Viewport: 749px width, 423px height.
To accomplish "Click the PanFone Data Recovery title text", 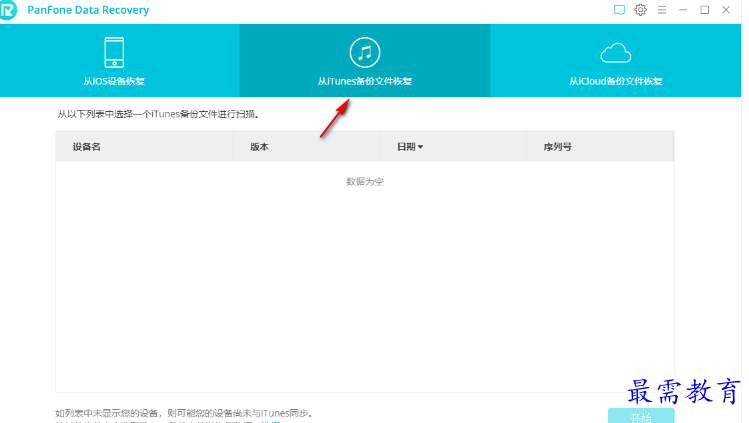I will click(x=88, y=10).
